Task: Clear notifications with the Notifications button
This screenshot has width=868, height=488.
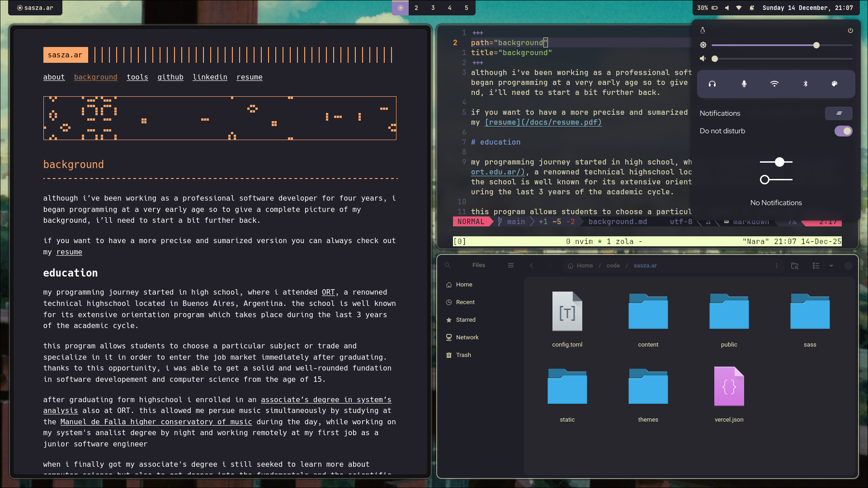Action: click(x=839, y=113)
